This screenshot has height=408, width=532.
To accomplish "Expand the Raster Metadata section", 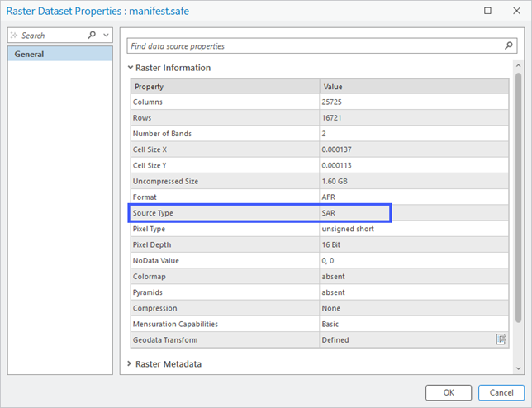I will pyautogui.click(x=131, y=363).
